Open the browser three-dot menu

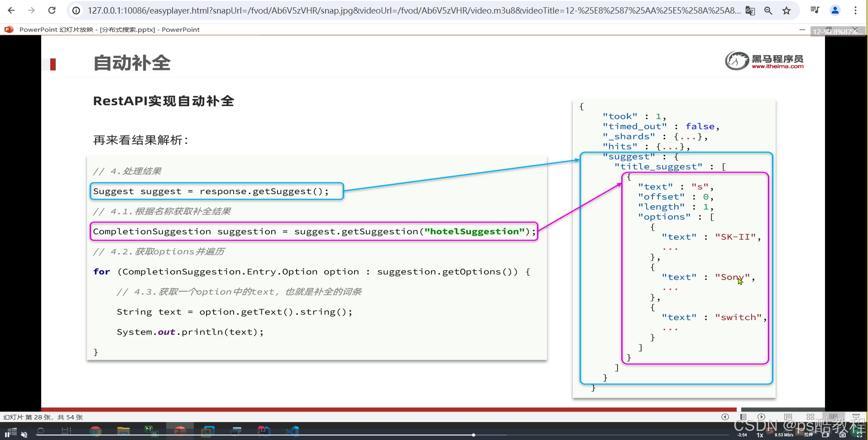point(855,10)
